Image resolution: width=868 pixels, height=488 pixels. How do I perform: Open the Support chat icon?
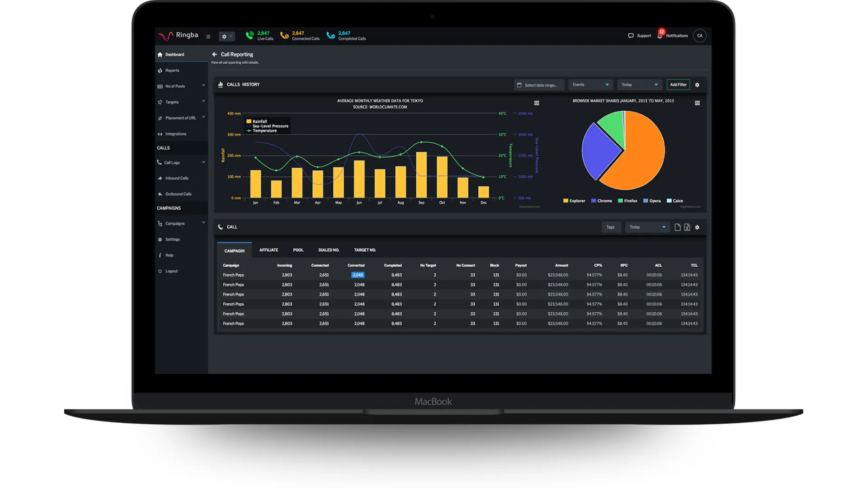click(x=631, y=36)
